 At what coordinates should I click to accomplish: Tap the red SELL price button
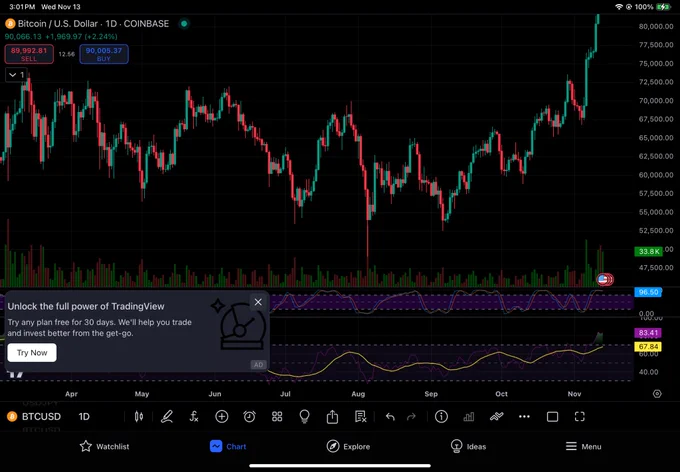[x=29, y=54]
